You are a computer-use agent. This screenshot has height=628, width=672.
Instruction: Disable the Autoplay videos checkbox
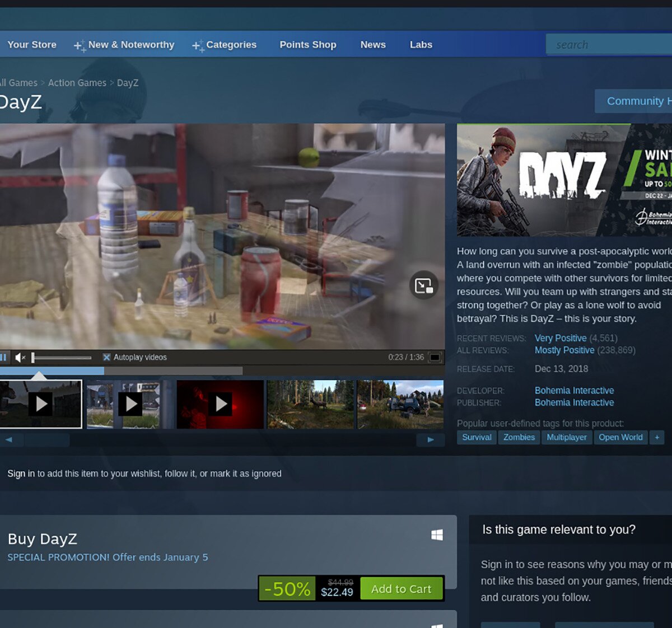(x=106, y=357)
